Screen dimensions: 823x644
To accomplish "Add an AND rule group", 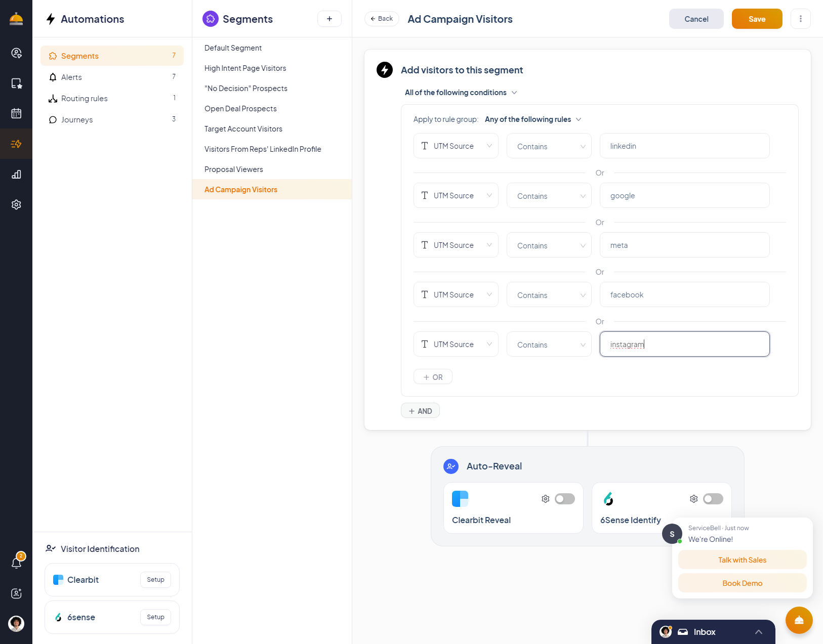I will (x=420, y=411).
